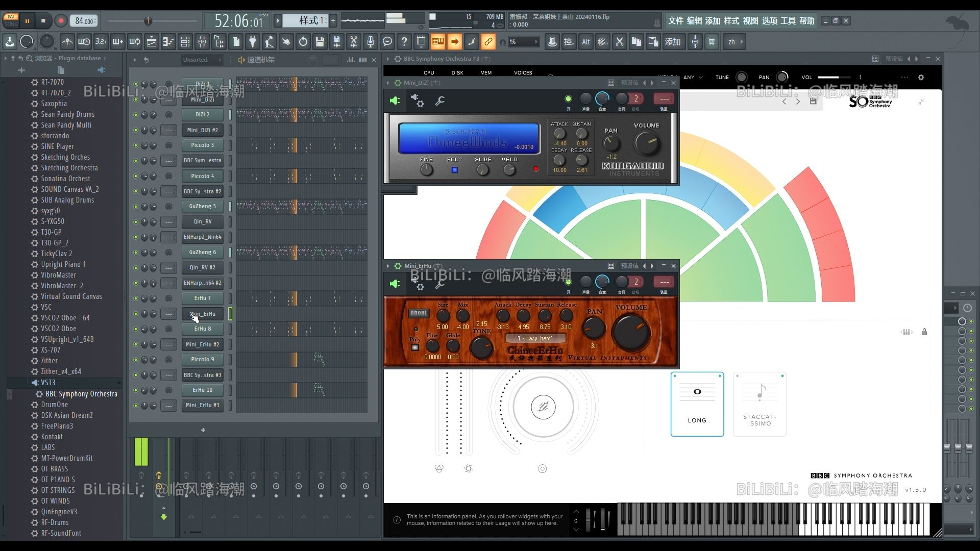Collapse the VST3 browser folder
The height and width of the screenshot is (551, 980).
[48, 383]
